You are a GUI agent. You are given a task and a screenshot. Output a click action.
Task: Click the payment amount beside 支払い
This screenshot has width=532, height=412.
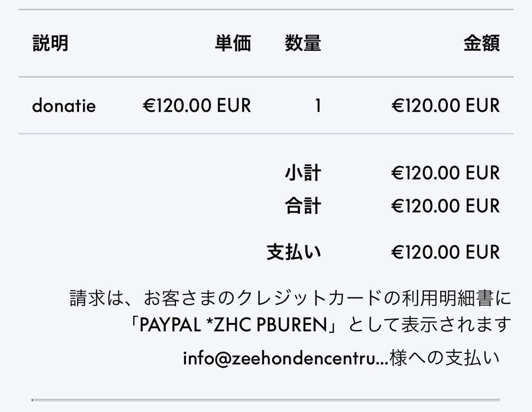click(446, 252)
